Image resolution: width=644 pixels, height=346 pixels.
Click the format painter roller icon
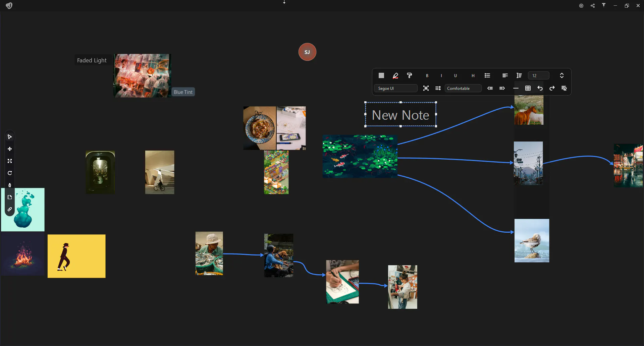pyautogui.click(x=410, y=75)
